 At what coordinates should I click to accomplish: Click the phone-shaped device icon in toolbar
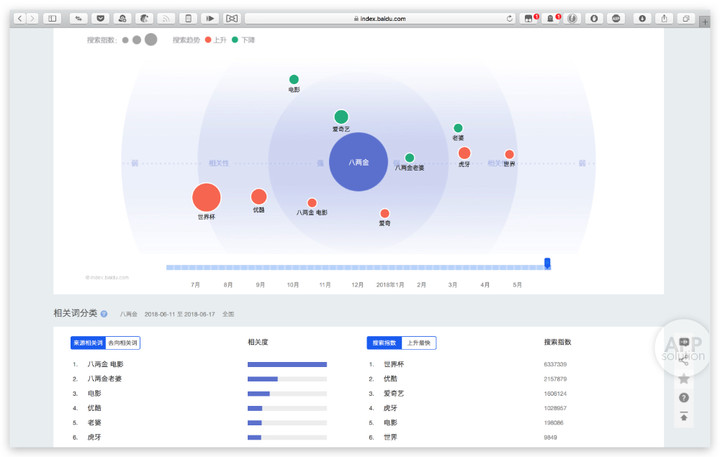point(188,18)
